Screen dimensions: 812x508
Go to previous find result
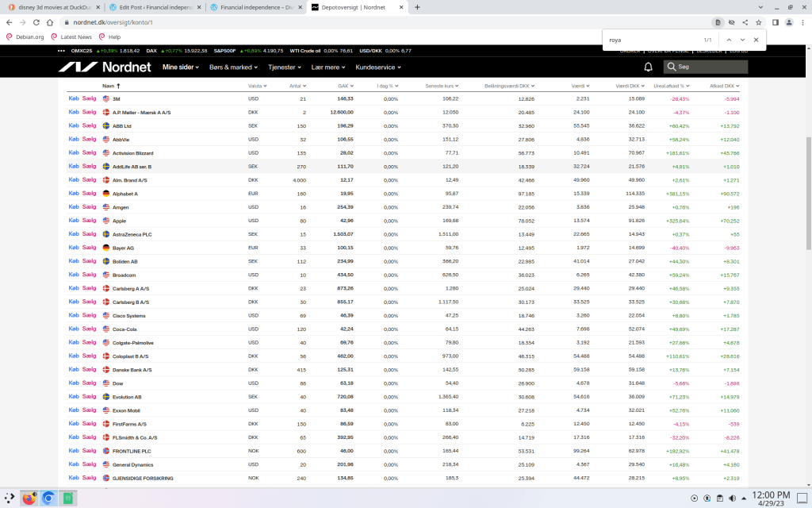[728, 39]
